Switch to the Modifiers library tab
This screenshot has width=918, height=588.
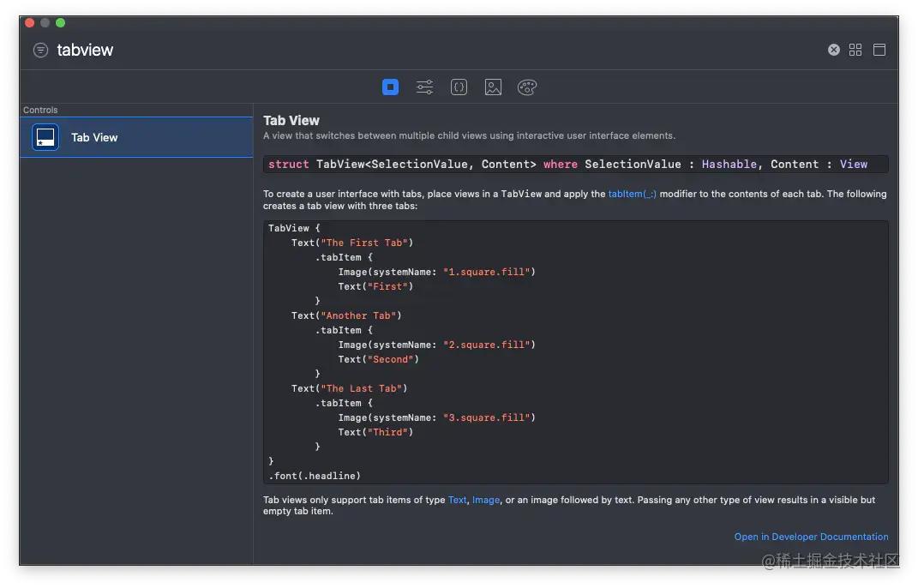[x=424, y=87]
